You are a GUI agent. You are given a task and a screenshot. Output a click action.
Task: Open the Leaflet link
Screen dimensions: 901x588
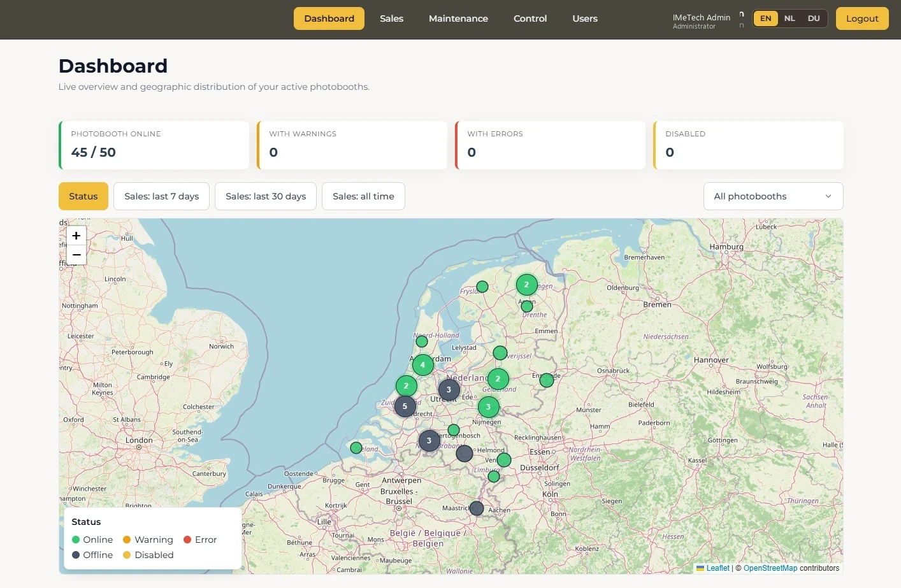tap(717, 568)
